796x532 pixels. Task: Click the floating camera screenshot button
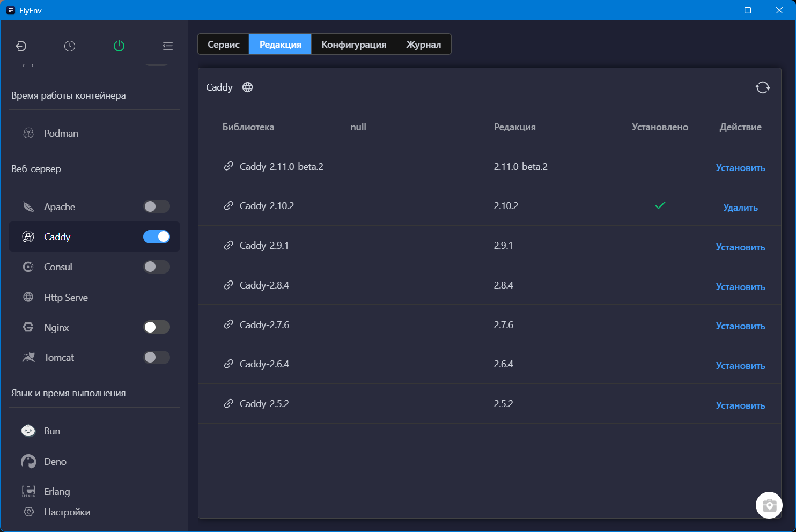pos(769,505)
